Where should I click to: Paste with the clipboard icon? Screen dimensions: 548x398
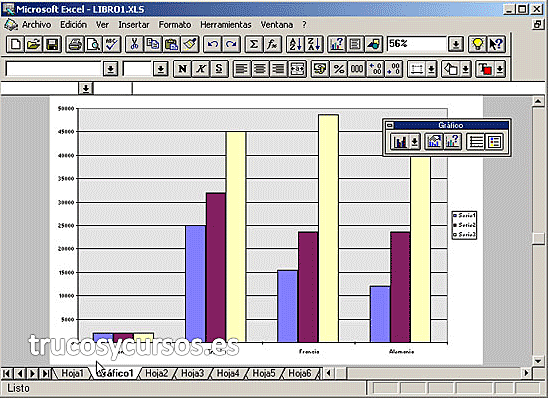point(171,44)
